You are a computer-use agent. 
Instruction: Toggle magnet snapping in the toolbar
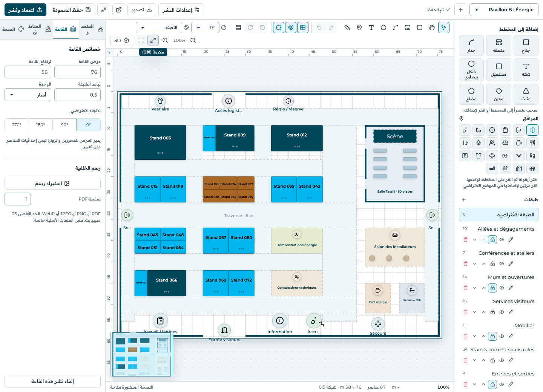pos(291,28)
